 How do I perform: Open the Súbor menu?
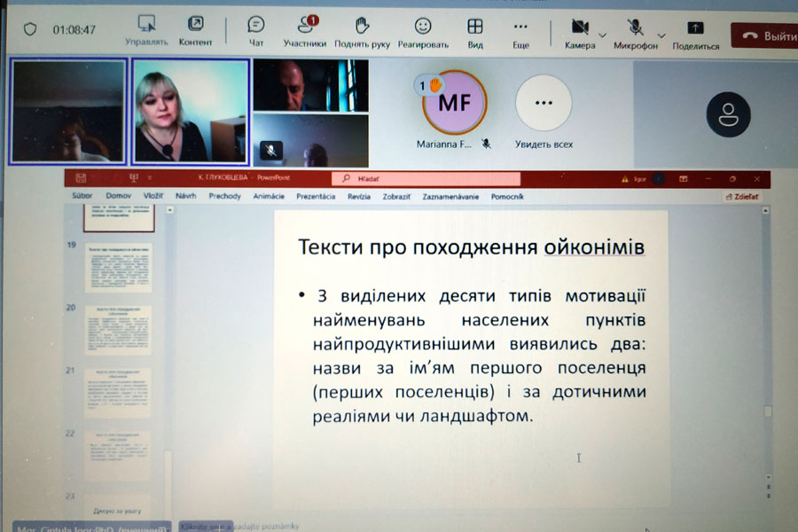pos(82,196)
